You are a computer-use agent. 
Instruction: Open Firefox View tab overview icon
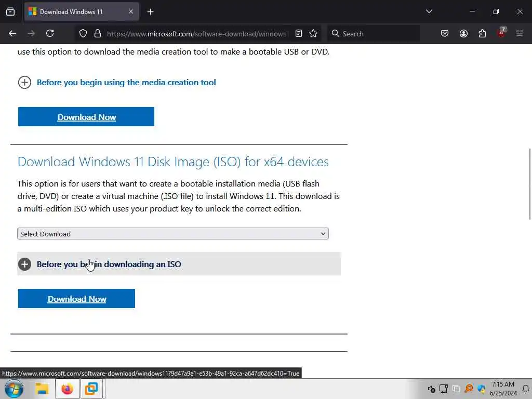(x=10, y=12)
